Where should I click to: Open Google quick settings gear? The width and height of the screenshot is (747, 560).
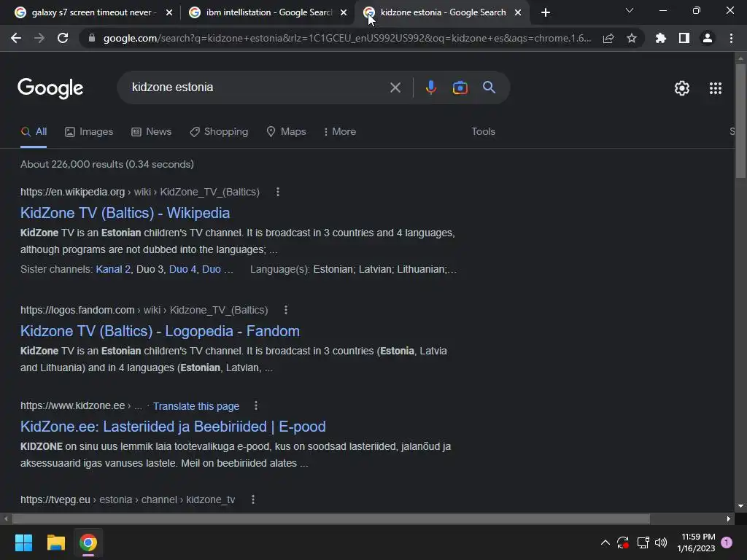pyautogui.click(x=682, y=88)
